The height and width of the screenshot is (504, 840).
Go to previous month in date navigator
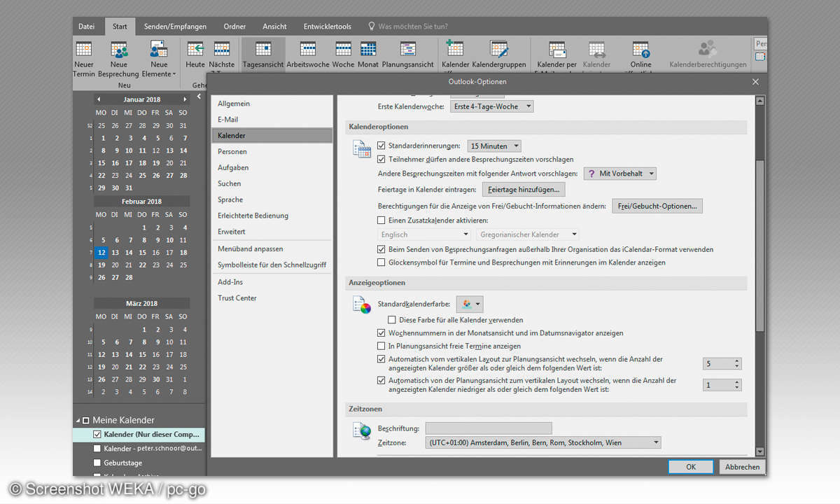click(x=99, y=99)
